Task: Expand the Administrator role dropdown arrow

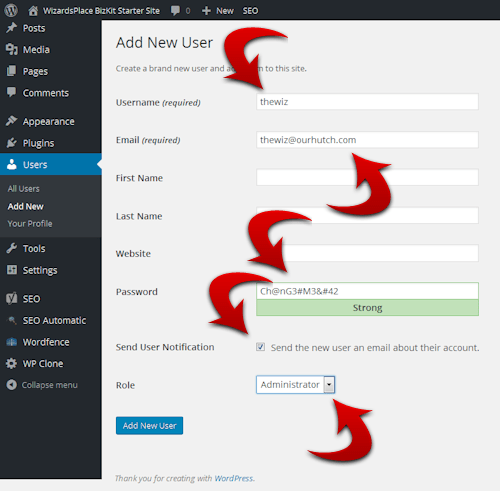Action: [x=329, y=385]
